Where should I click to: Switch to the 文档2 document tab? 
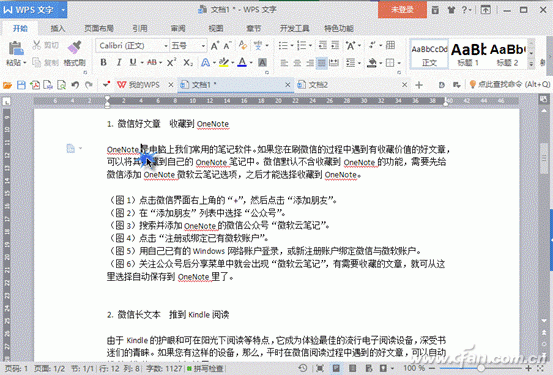318,85
